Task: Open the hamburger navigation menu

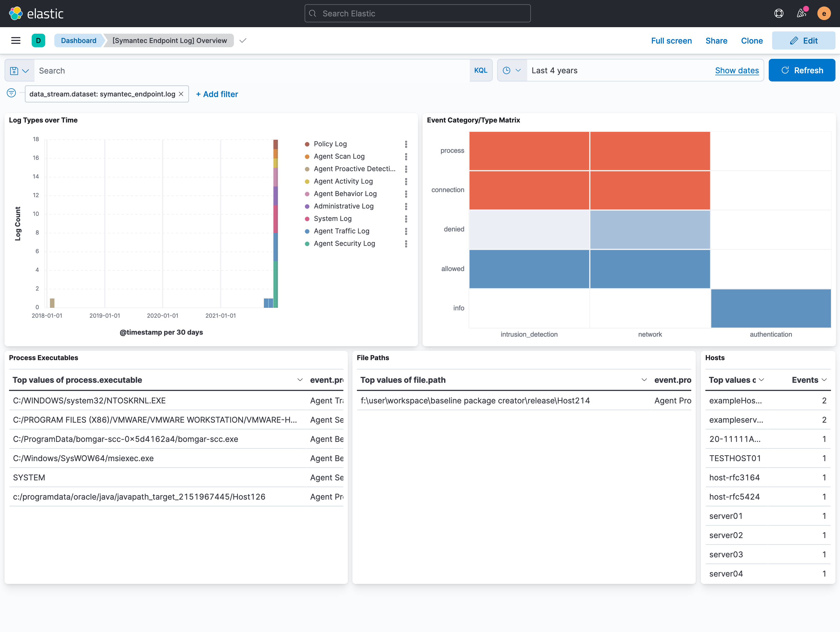Action: coord(16,41)
